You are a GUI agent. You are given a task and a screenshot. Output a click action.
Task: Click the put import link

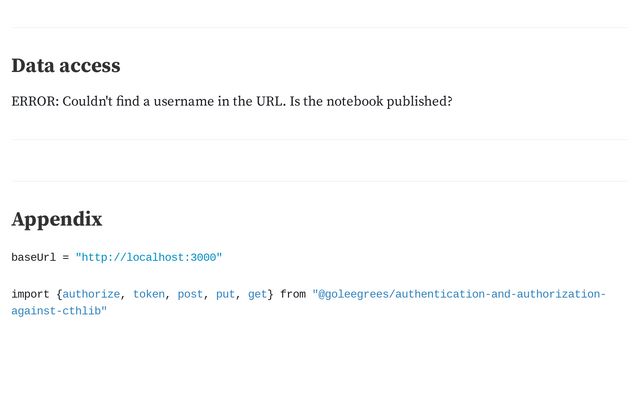coord(225,294)
